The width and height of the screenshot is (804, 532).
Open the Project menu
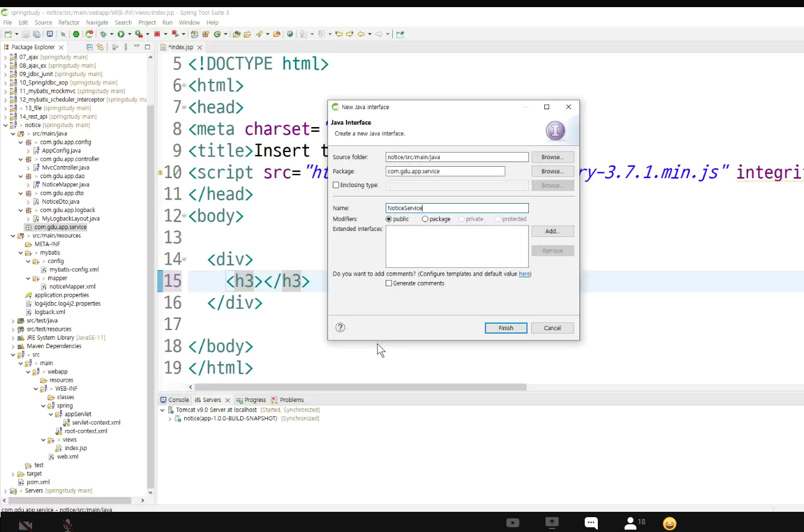coord(147,23)
